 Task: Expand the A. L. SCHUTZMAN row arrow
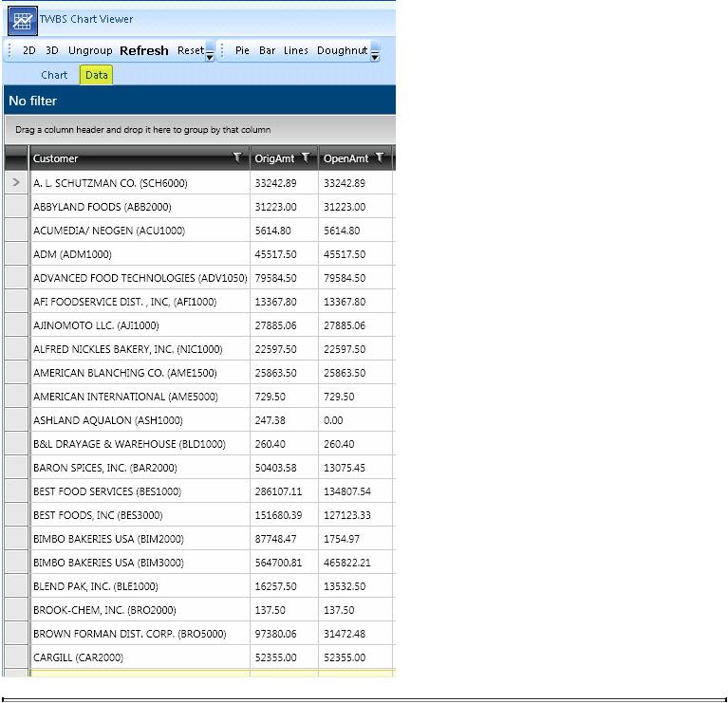click(x=16, y=182)
